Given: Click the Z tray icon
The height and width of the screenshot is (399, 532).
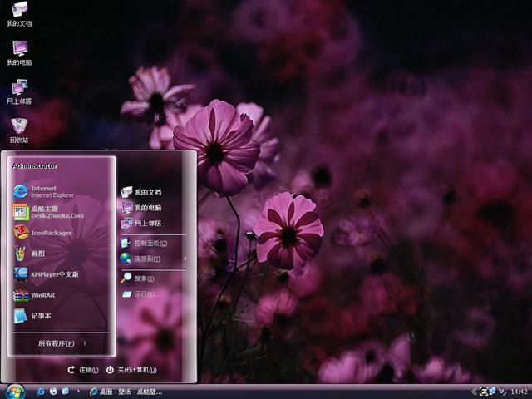Looking at the screenshot, I should pyautogui.click(x=484, y=392).
